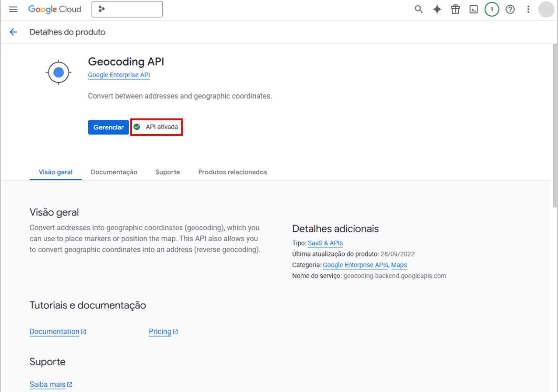This screenshot has height=392, width=558.
Task: Activate Cloud Shell terminal icon
Action: [474, 9]
